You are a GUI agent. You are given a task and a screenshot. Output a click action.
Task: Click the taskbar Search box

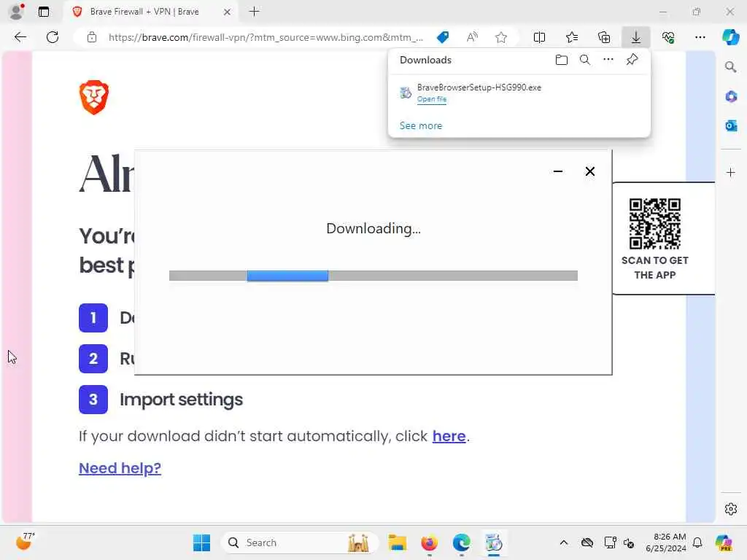[x=300, y=542]
